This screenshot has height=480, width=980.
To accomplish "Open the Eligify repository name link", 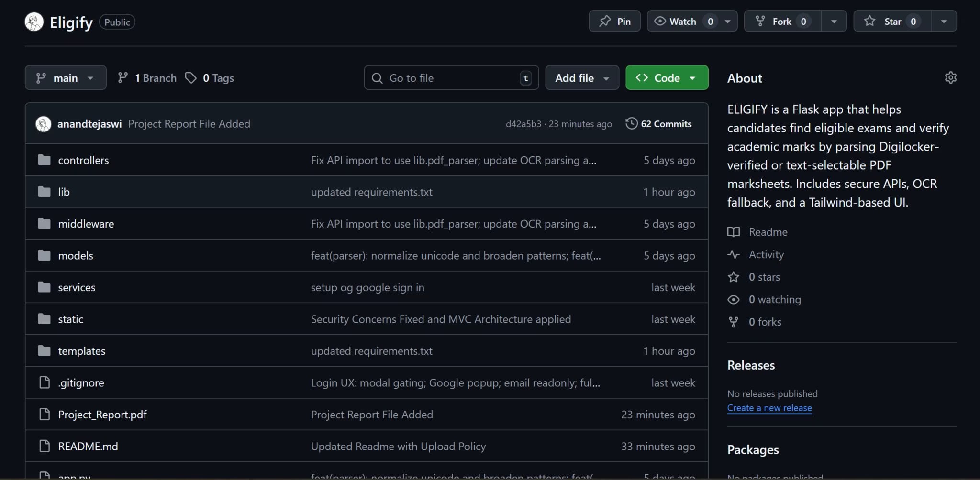I will click(x=71, y=22).
